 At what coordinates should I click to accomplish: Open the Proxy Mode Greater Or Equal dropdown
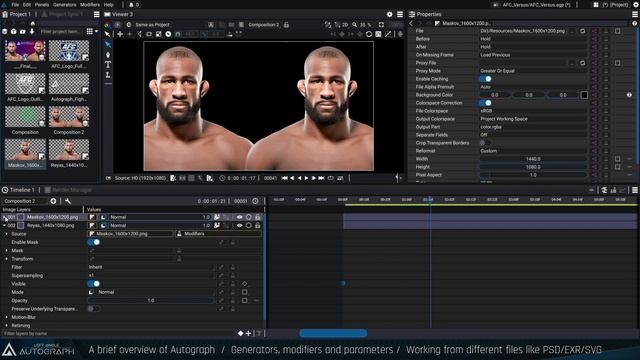533,71
